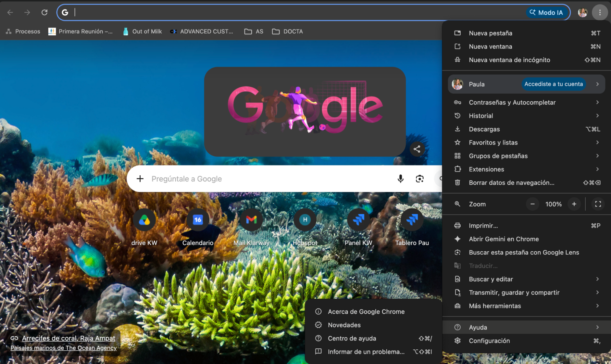Select Nueva ventana de incógnito
Viewport: 611px width, 364px height.
coord(526,60)
